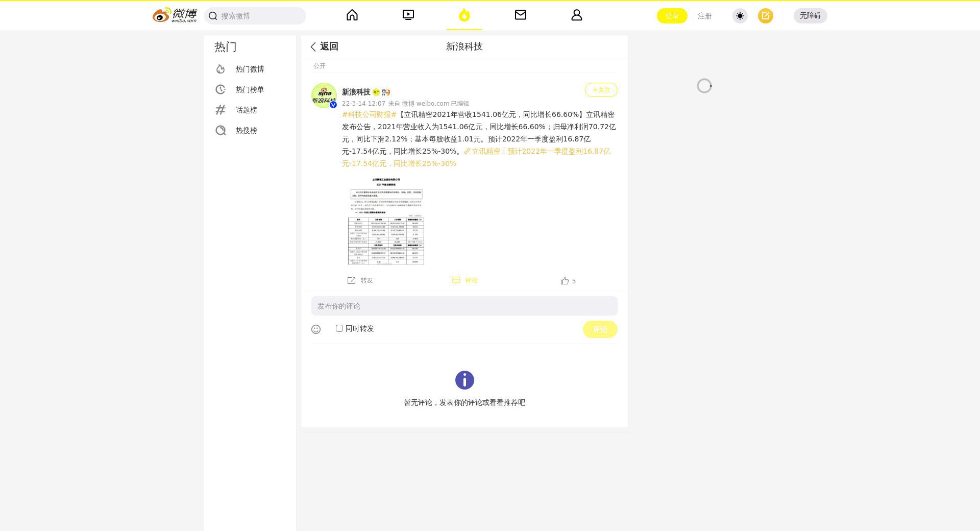980x531 pixels.
Task: Focus the 搜索微博 search box
Action: tap(255, 16)
